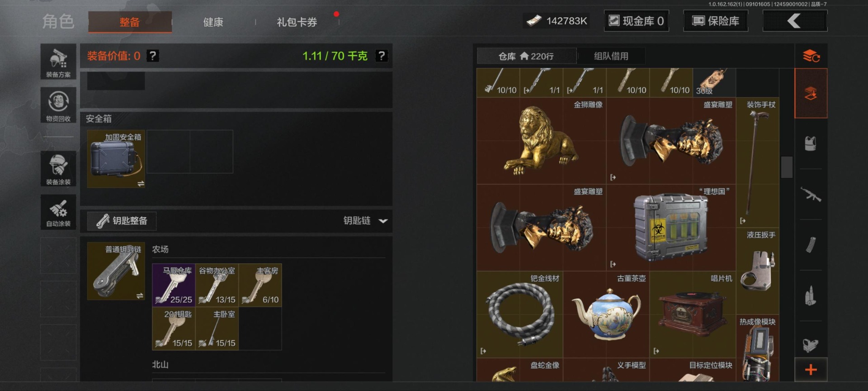The height and width of the screenshot is (391, 868).
Task: Switch to the 健康 tab
Action: click(213, 22)
